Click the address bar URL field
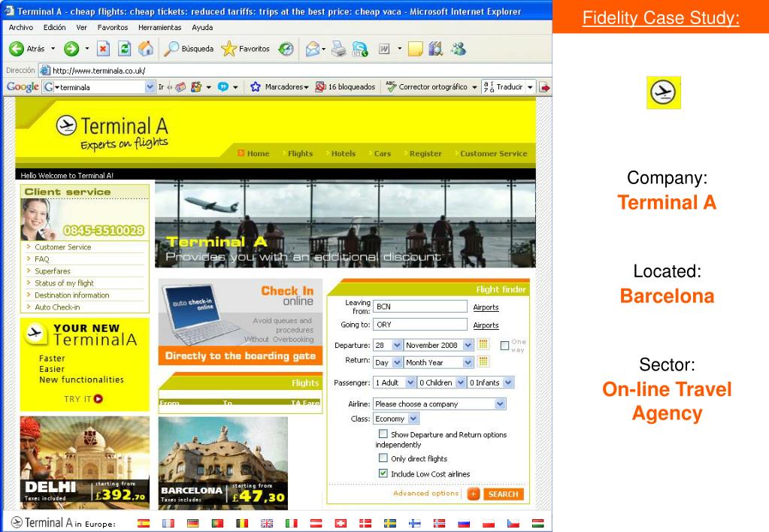Viewport: 769px width, 532px height. pyautogui.click(x=294, y=71)
